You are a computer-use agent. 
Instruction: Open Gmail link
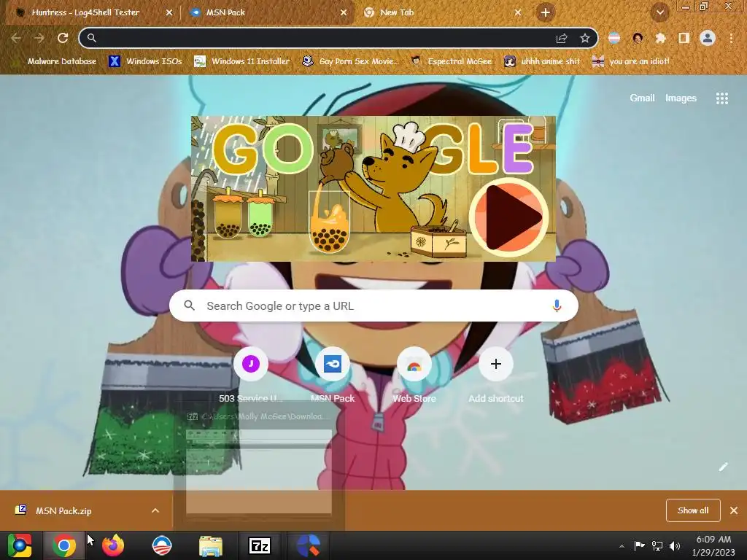tap(642, 98)
